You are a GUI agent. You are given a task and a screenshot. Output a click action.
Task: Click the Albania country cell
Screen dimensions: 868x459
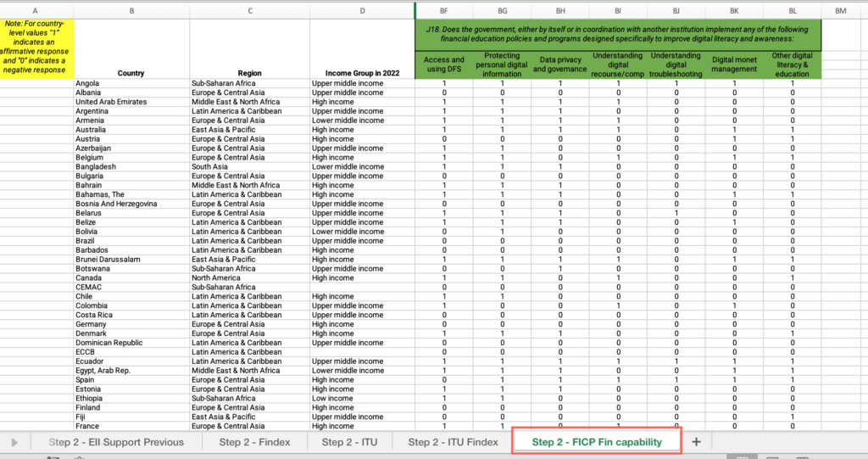point(131,92)
